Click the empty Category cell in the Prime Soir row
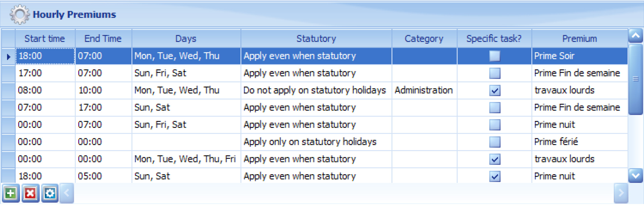This screenshot has height=206, width=644. pyautogui.click(x=424, y=56)
